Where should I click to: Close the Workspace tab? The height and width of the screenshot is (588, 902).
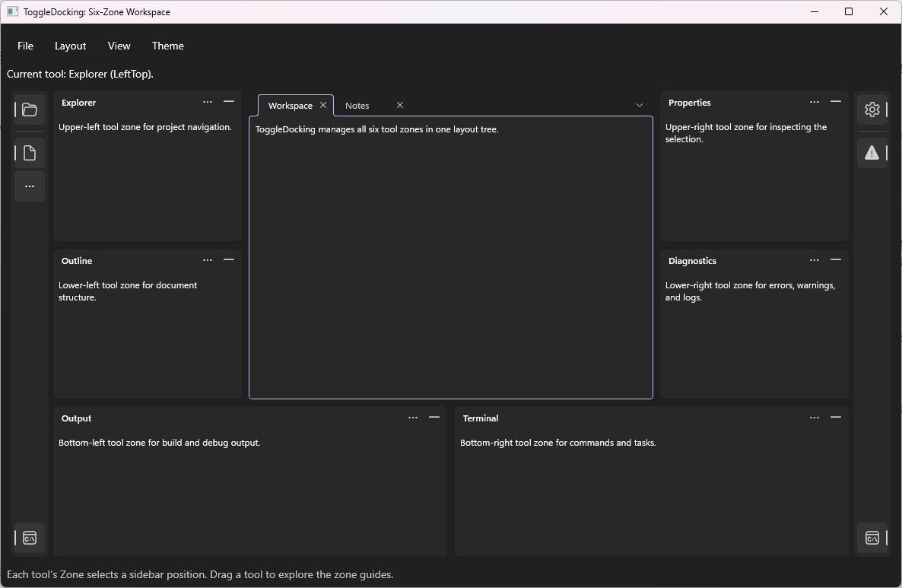323,105
